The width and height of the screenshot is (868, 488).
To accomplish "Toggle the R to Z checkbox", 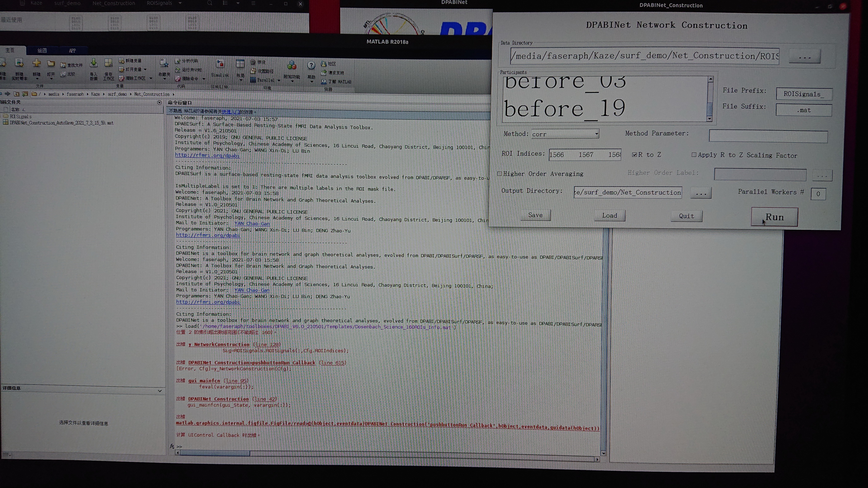I will pyautogui.click(x=635, y=154).
